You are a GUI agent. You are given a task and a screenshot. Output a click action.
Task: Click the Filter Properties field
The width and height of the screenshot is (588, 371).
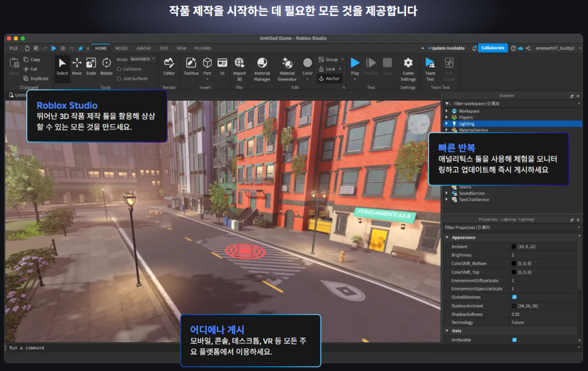coord(512,228)
